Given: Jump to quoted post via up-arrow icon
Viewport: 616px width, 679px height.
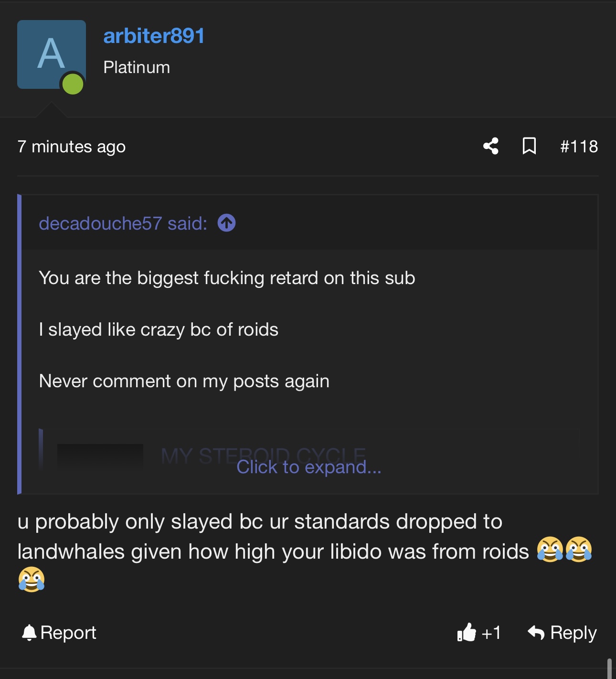Looking at the screenshot, I should [226, 223].
